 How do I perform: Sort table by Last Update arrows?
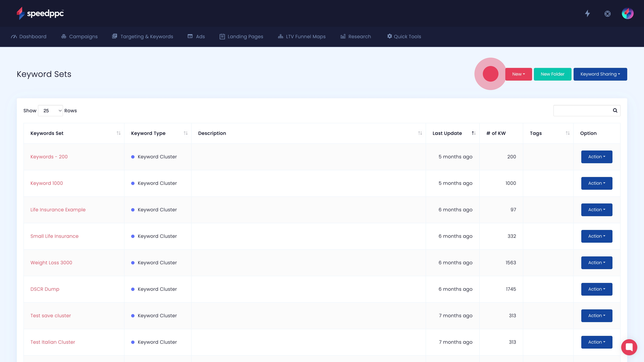point(473,133)
